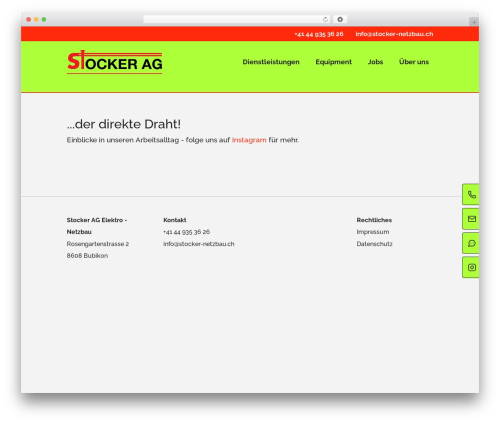
Task: Open the Dienstleistungen menu
Action: click(271, 62)
